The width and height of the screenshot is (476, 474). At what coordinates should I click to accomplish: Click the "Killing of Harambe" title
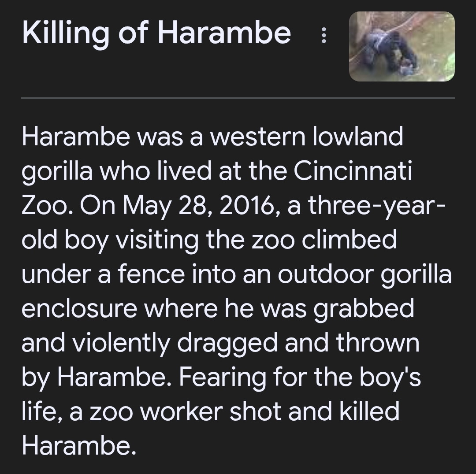click(156, 33)
